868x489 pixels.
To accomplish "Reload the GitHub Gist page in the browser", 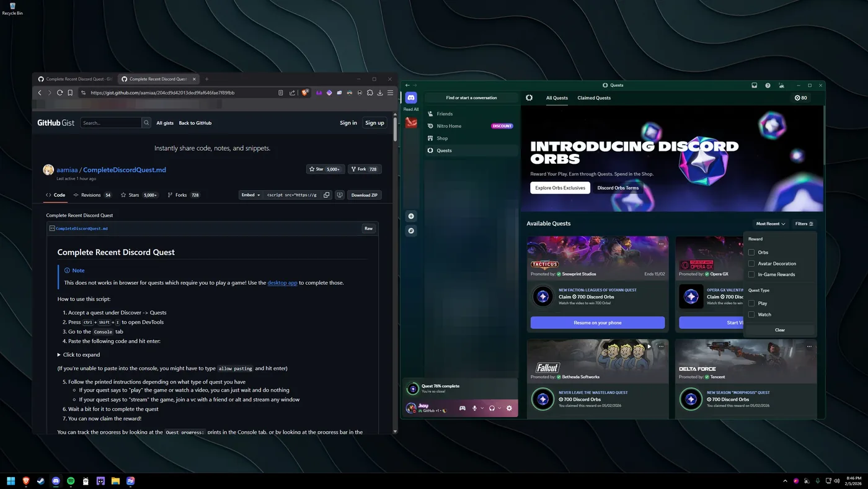I will [60, 92].
